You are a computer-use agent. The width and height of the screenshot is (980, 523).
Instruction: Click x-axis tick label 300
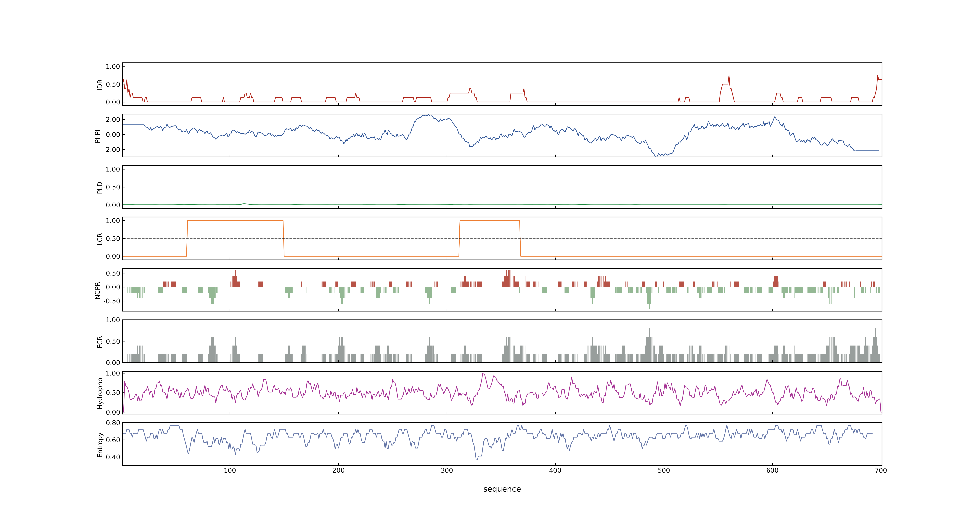[447, 470]
